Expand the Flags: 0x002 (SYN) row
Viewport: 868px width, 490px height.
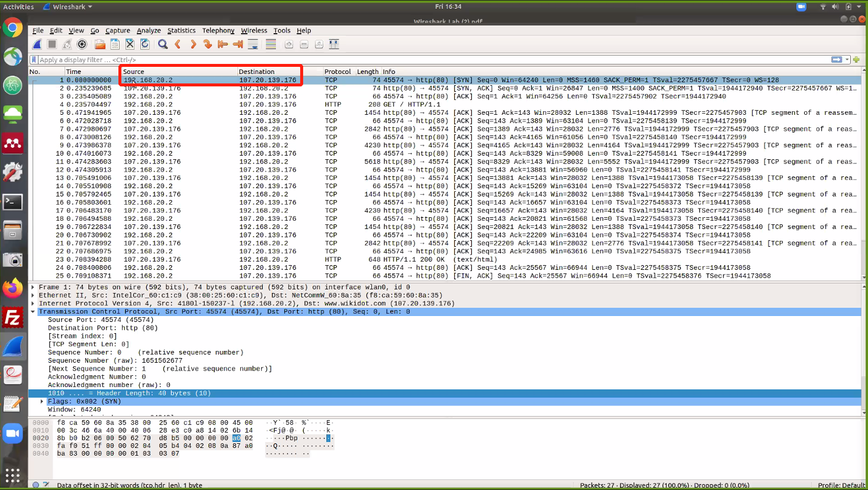coord(42,401)
